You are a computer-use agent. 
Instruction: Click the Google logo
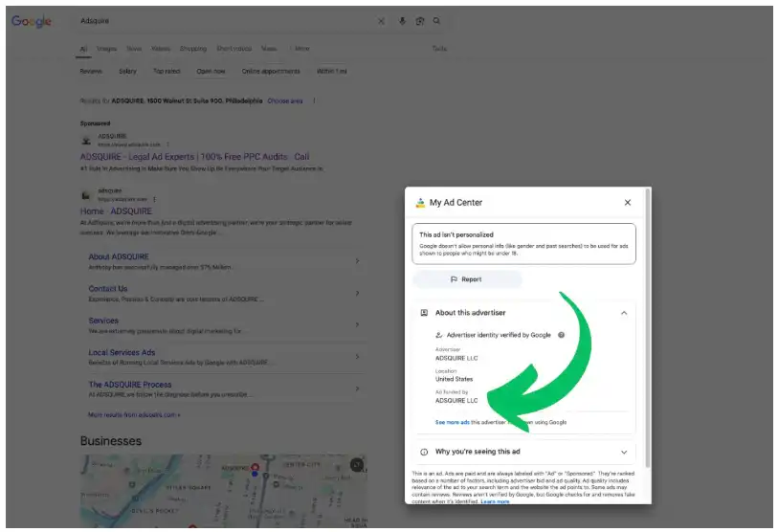[32, 21]
